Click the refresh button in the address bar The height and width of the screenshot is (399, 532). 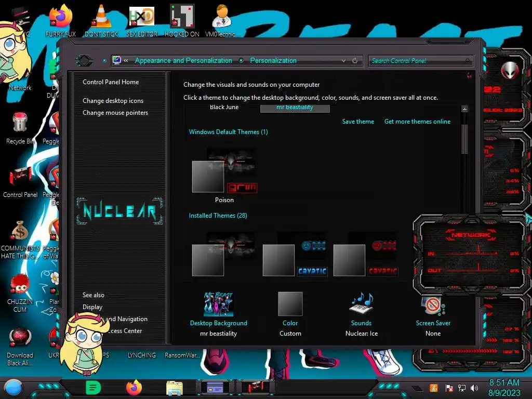point(355,61)
